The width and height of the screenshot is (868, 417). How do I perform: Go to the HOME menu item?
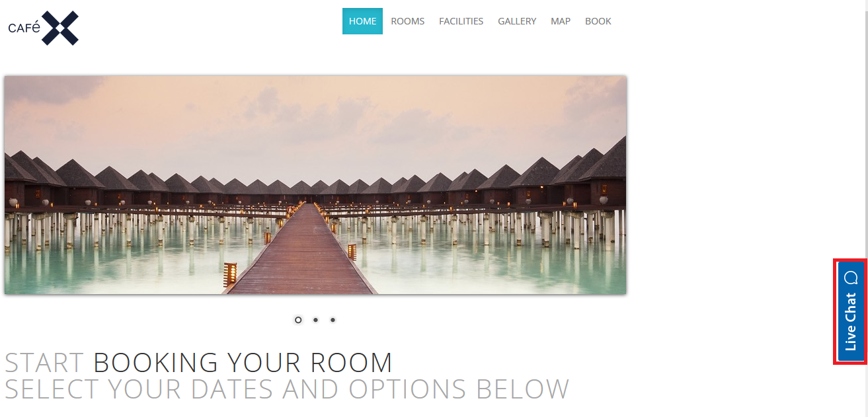pyautogui.click(x=362, y=21)
